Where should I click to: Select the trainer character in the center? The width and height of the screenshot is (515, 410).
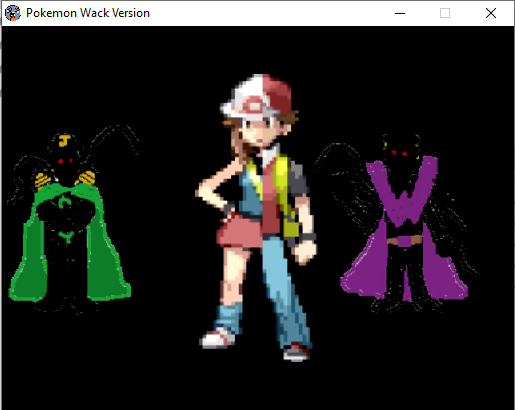tap(256, 217)
